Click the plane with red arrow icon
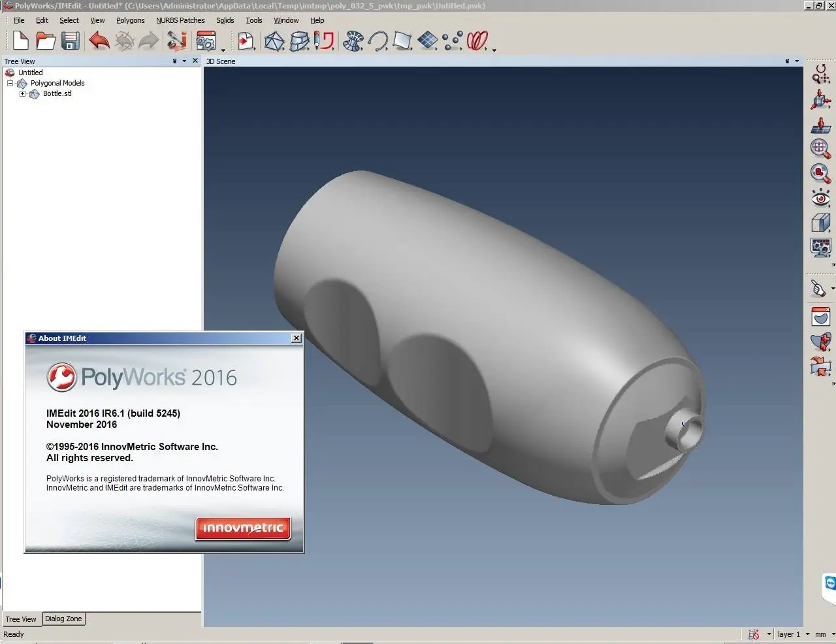 click(x=821, y=125)
